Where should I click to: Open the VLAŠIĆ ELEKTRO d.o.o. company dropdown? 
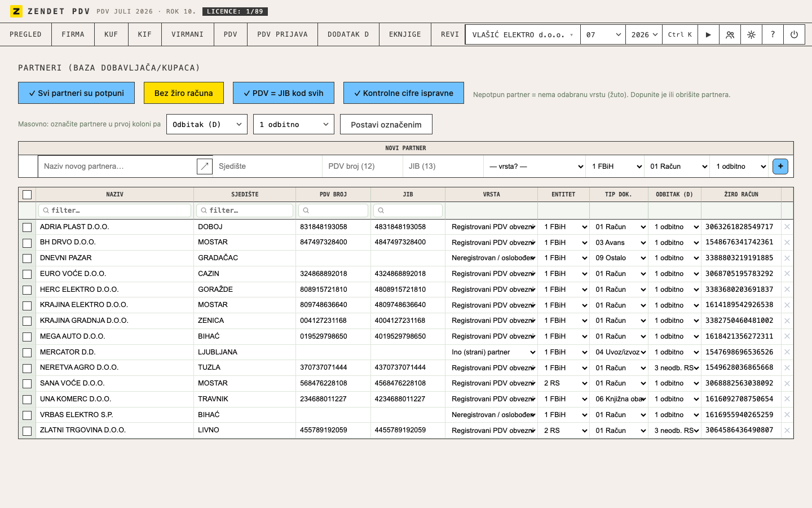click(x=523, y=34)
